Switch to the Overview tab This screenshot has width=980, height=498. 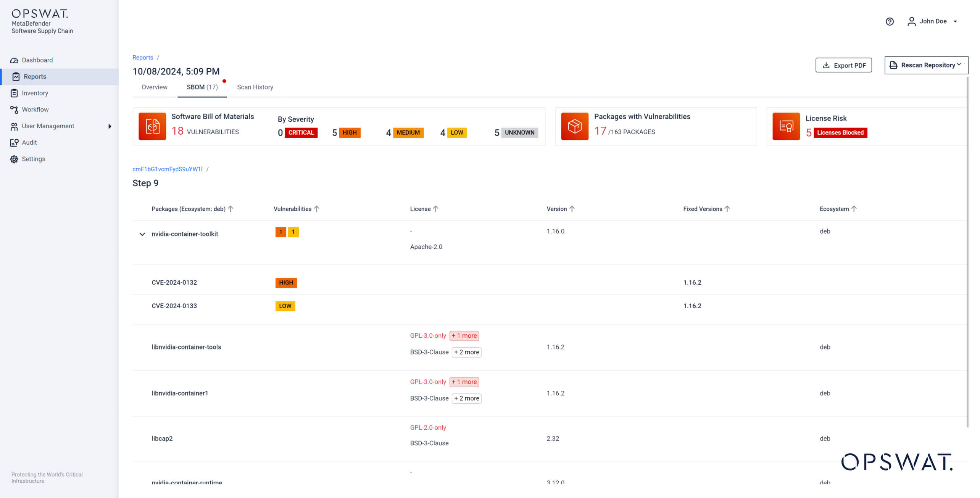(154, 87)
